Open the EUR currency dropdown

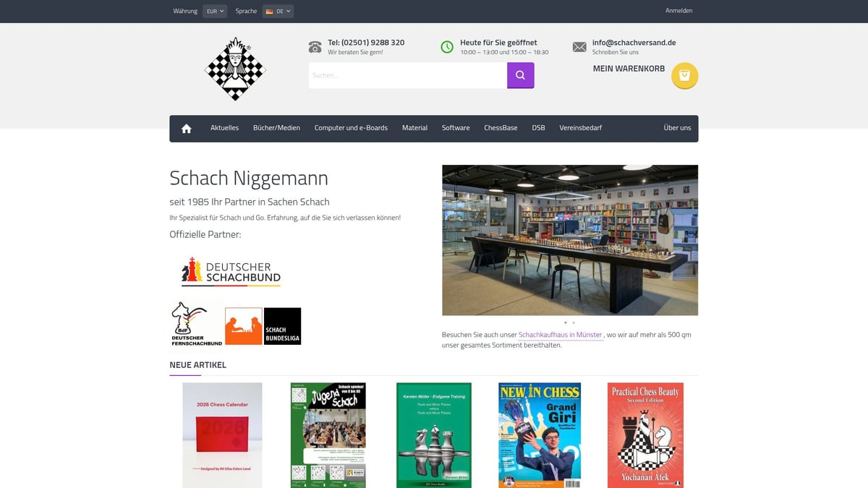click(x=214, y=11)
